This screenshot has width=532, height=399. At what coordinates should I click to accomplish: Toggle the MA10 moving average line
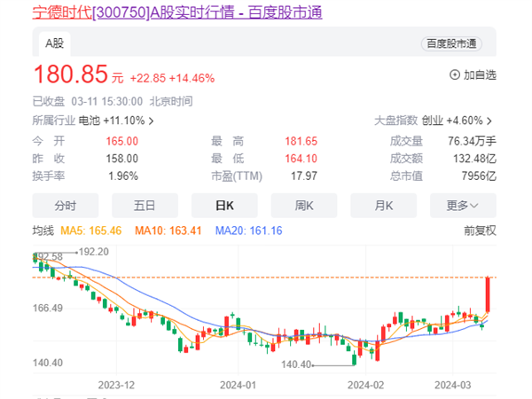coord(165,231)
